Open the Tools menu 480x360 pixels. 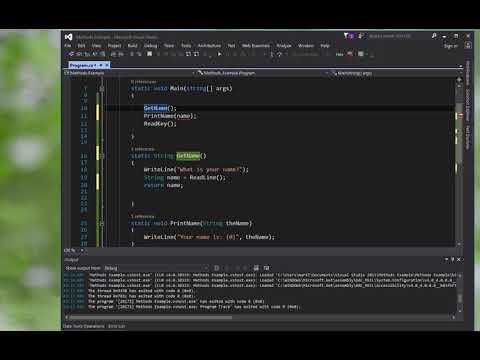click(x=186, y=46)
